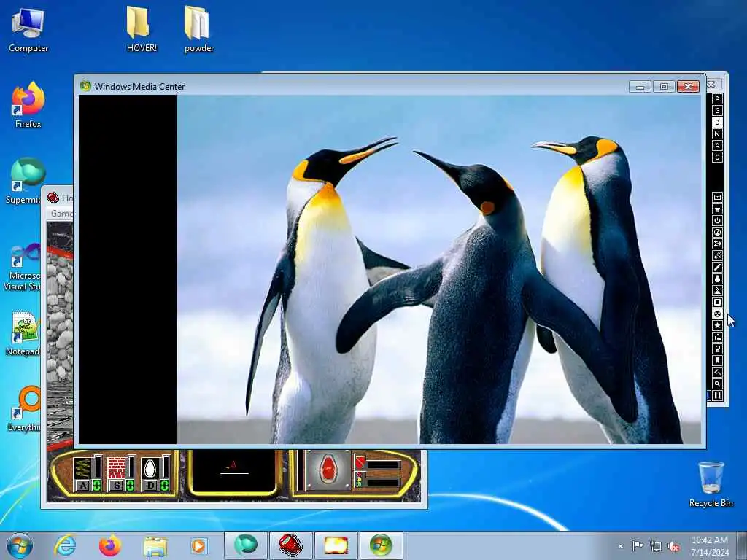Open Solids (square) category in Powder Toy
The height and width of the screenshot is (560, 747).
pos(717,302)
